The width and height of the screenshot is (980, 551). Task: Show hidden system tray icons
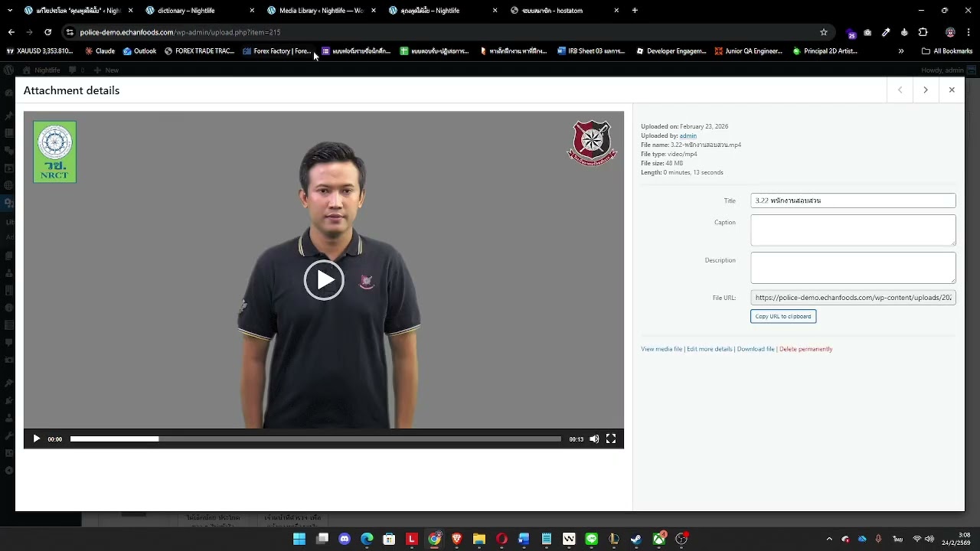click(829, 540)
